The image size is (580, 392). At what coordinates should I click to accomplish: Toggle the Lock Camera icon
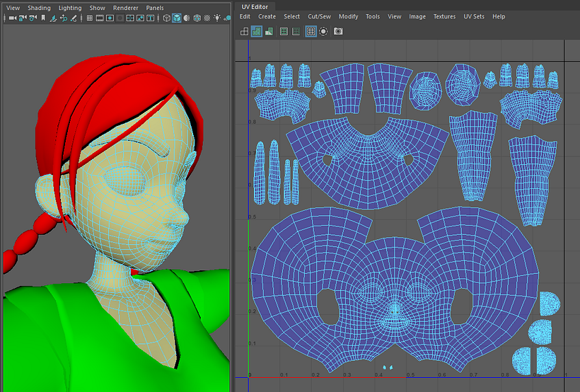click(x=23, y=18)
